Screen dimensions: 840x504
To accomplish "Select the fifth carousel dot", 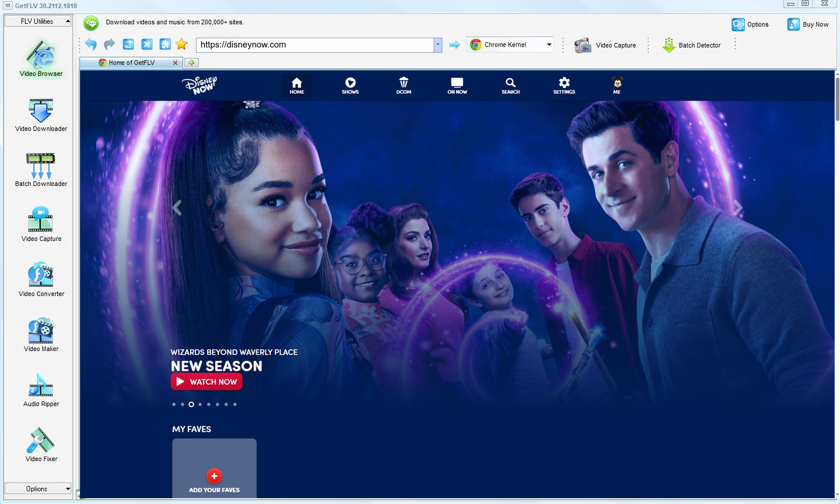I will [209, 404].
